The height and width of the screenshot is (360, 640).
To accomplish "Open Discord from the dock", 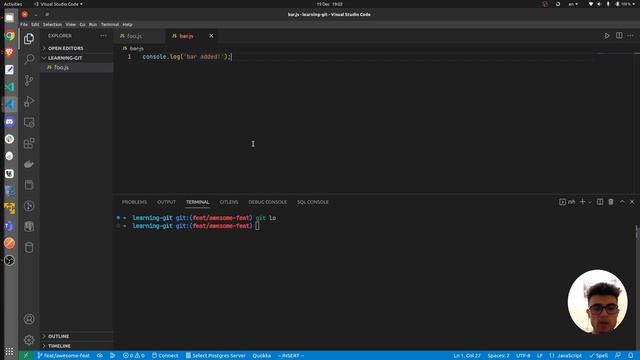I will [x=9, y=122].
